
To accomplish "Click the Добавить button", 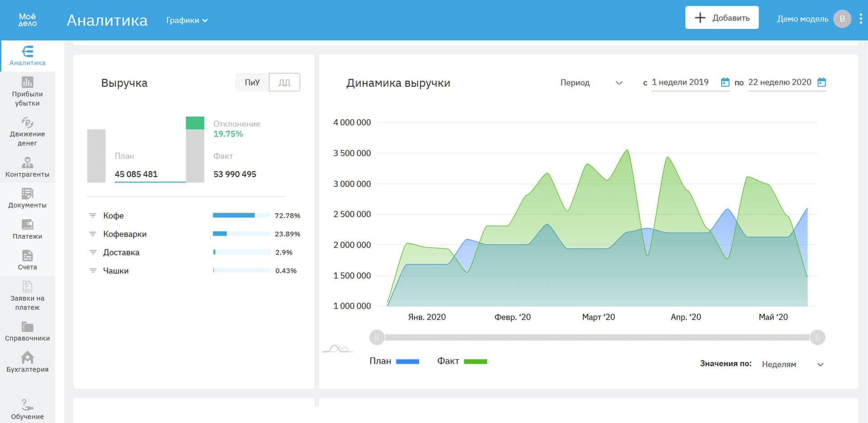I will click(722, 18).
